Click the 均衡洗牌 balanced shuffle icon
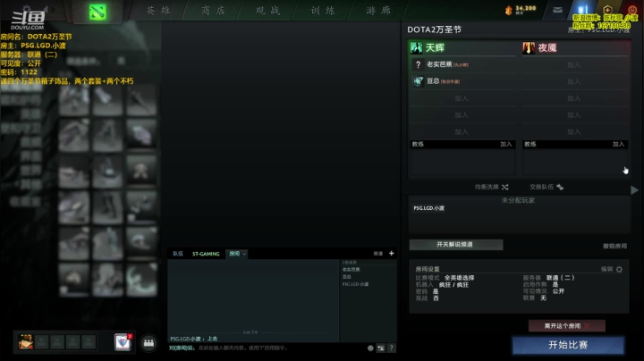 pos(505,187)
